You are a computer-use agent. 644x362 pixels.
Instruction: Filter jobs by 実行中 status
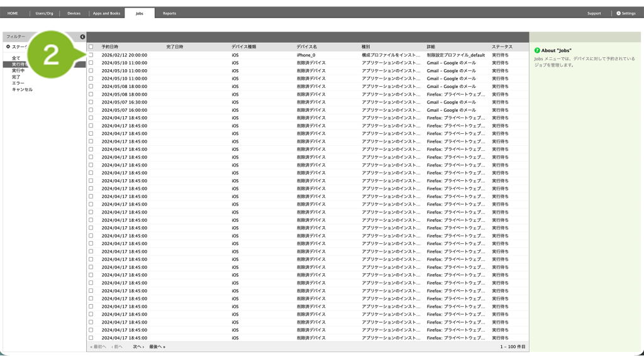point(18,70)
